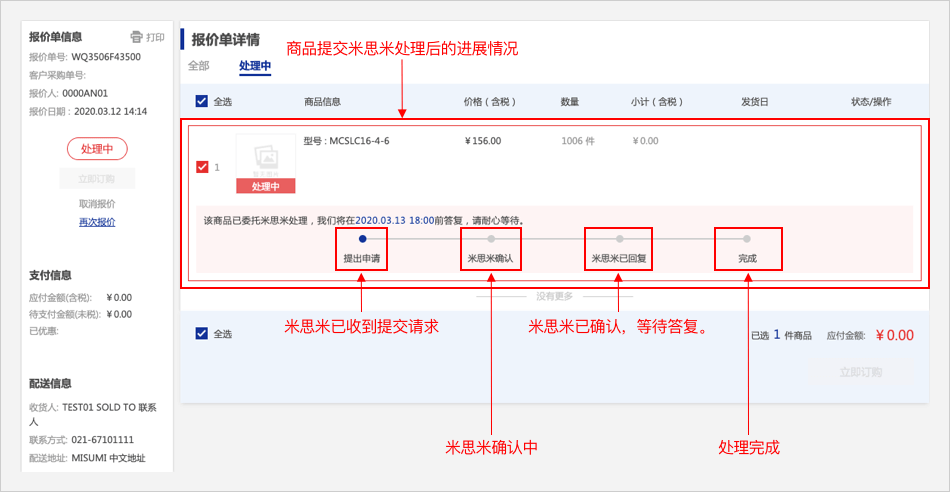This screenshot has height=492, width=950.
Task: Click the 米思米确认 progress step dot
Action: (x=491, y=239)
